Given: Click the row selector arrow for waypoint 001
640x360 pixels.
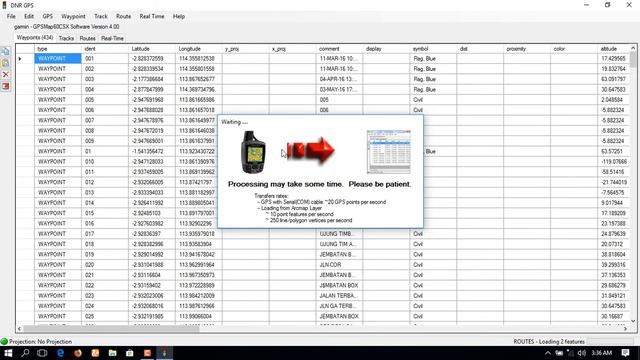Looking at the screenshot, I should (x=20, y=59).
